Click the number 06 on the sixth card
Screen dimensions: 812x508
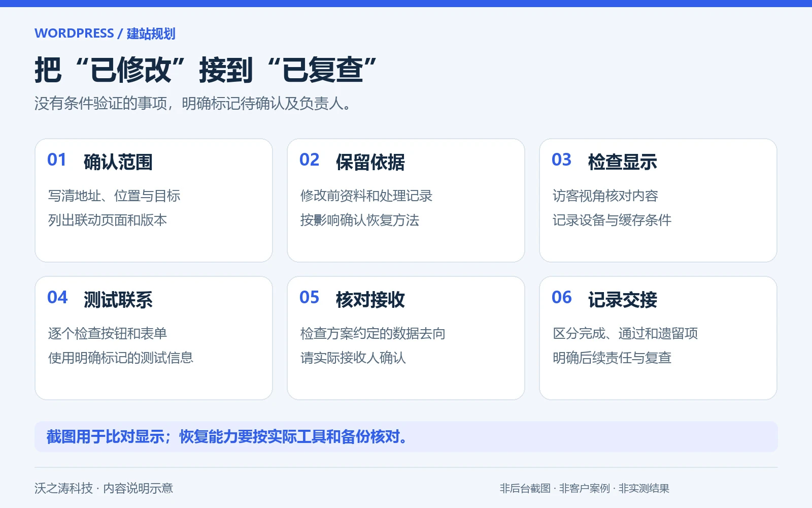point(562,298)
